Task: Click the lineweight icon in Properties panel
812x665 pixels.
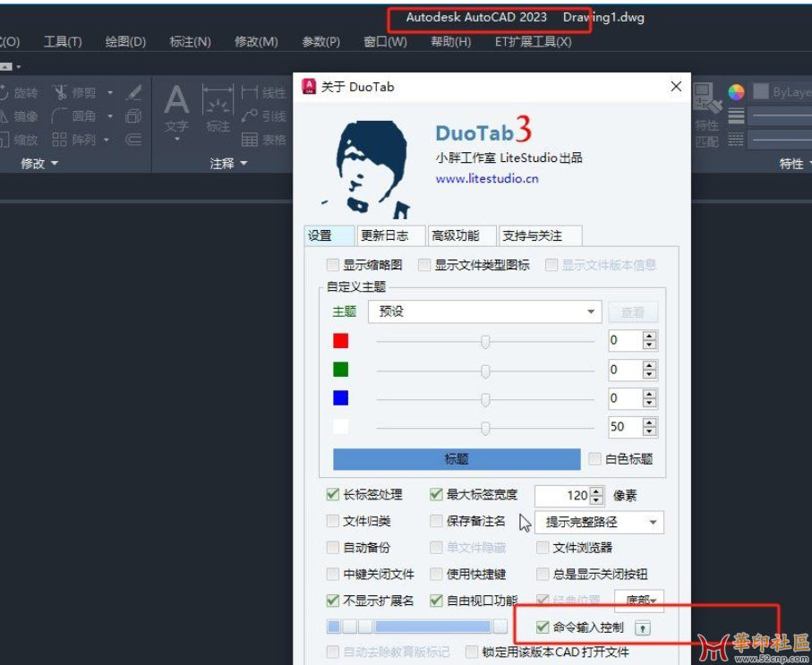Action: point(736,115)
